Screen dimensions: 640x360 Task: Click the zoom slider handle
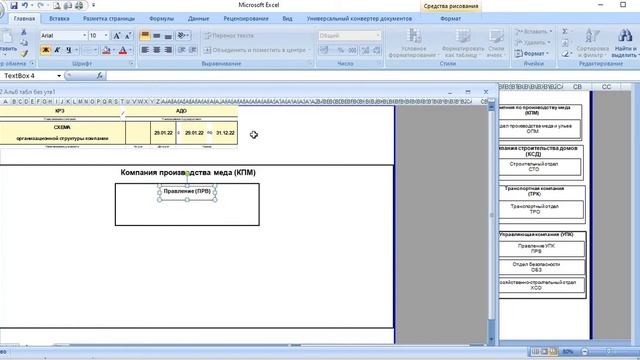click(x=608, y=351)
